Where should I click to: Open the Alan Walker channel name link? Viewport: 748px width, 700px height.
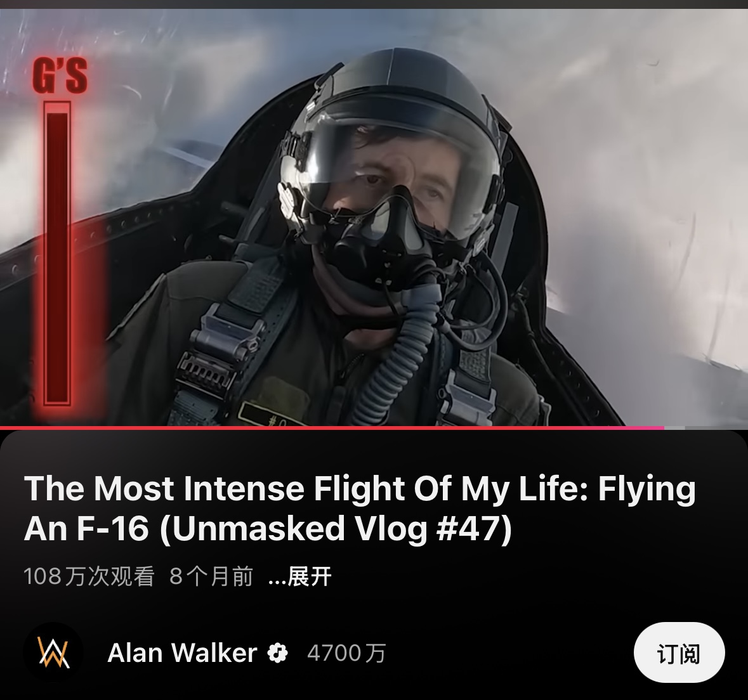[x=182, y=653]
